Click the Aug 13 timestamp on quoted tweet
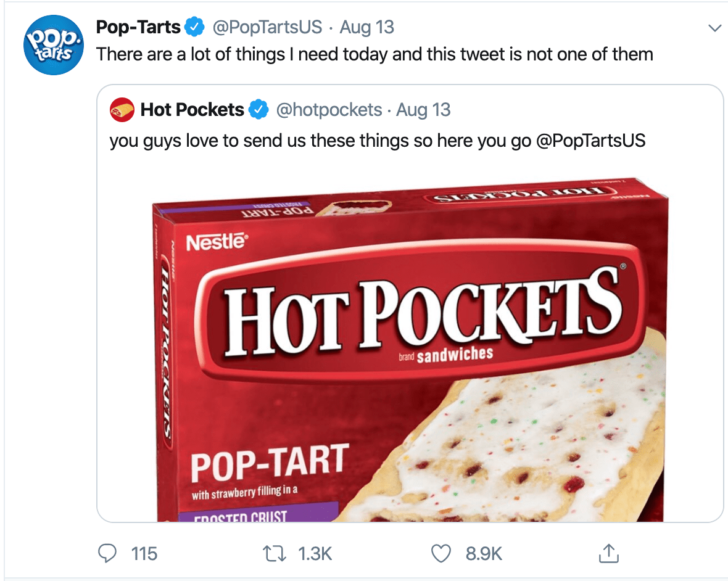The width and height of the screenshot is (728, 581). click(424, 109)
